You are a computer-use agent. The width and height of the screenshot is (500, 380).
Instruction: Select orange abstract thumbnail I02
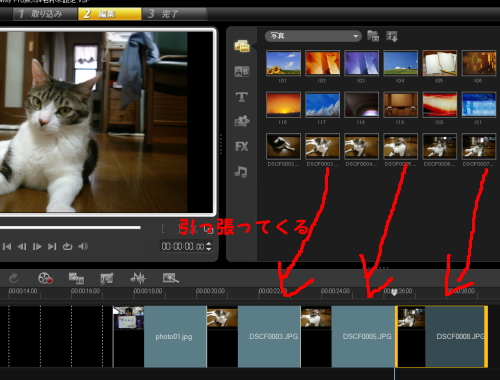tap(322, 63)
